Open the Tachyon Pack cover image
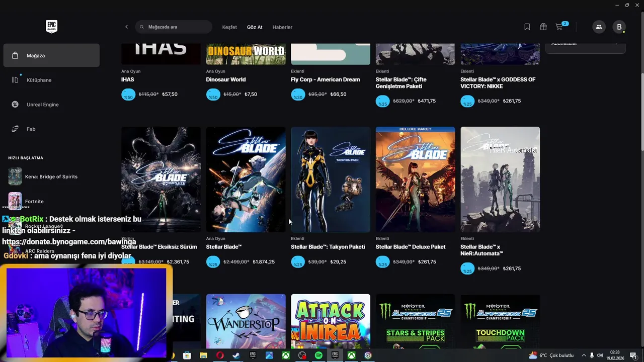 [x=331, y=179]
